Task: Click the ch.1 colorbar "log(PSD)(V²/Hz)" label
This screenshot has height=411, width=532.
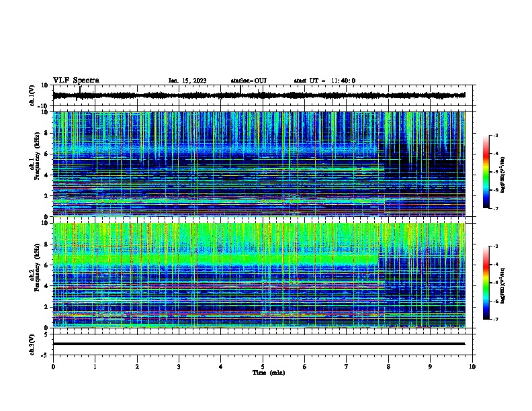Action: pos(502,175)
